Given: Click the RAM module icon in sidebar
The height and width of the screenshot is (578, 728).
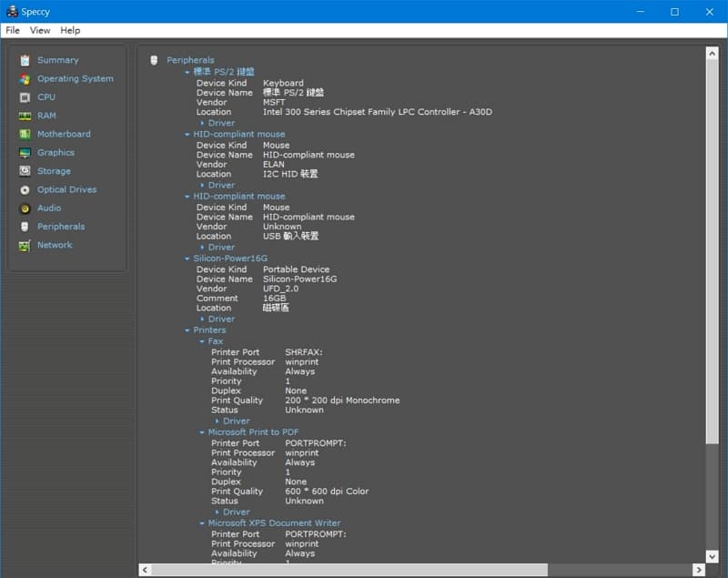Looking at the screenshot, I should click(x=25, y=117).
